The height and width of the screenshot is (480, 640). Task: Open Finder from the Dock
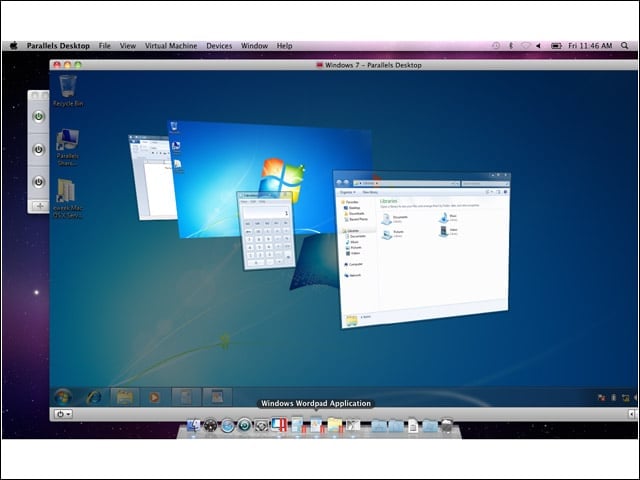pos(193,425)
